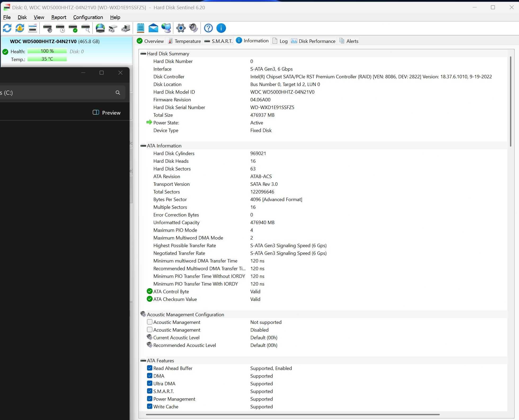Toggle first Acoustic Management checkbox (Not supported)
519x420 pixels.
click(x=150, y=322)
